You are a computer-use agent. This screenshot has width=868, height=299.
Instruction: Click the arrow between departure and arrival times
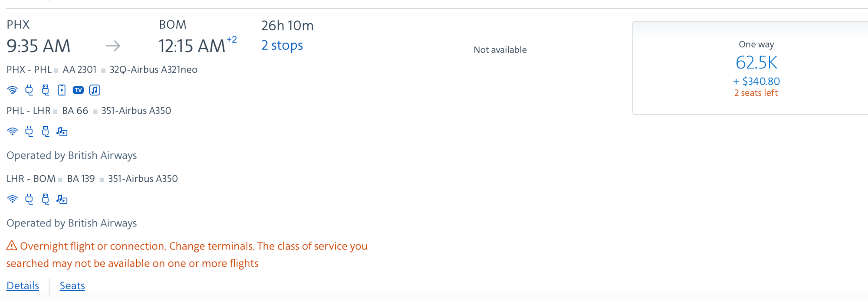tap(113, 46)
